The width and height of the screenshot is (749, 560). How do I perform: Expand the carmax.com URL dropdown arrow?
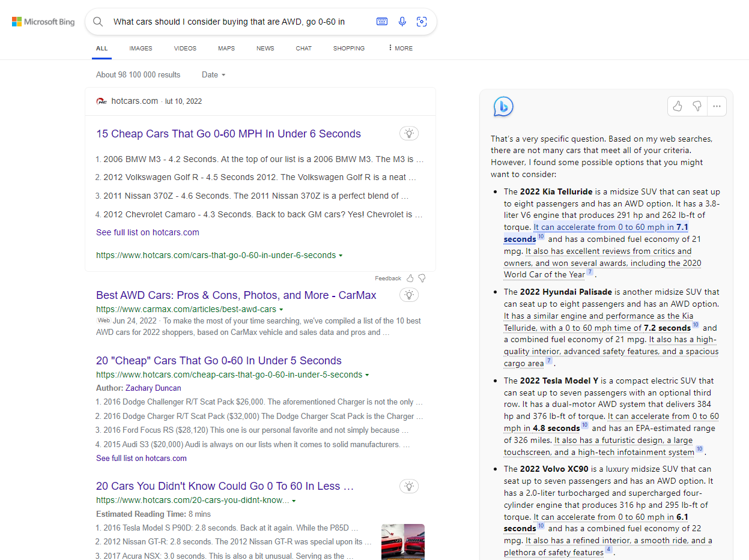coord(281,310)
